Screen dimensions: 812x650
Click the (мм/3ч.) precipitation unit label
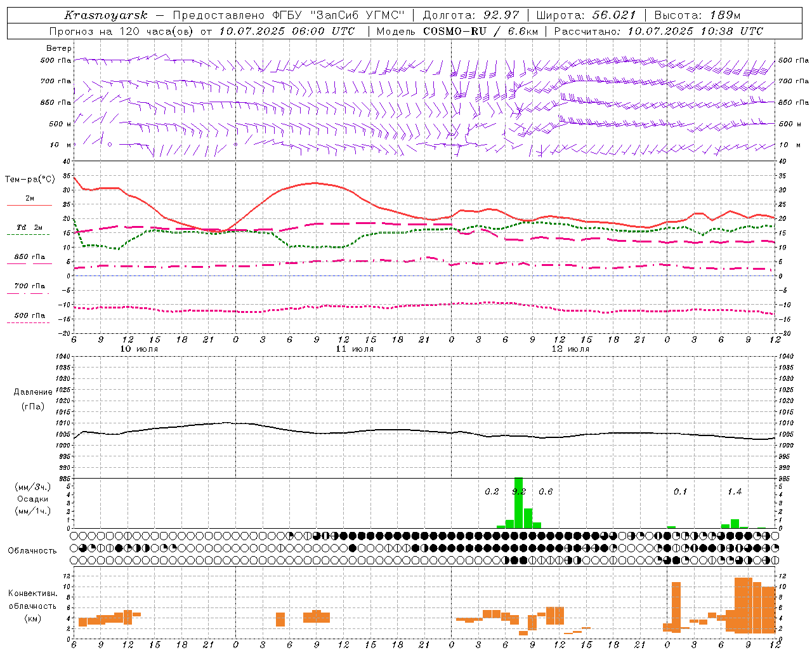(x=33, y=487)
